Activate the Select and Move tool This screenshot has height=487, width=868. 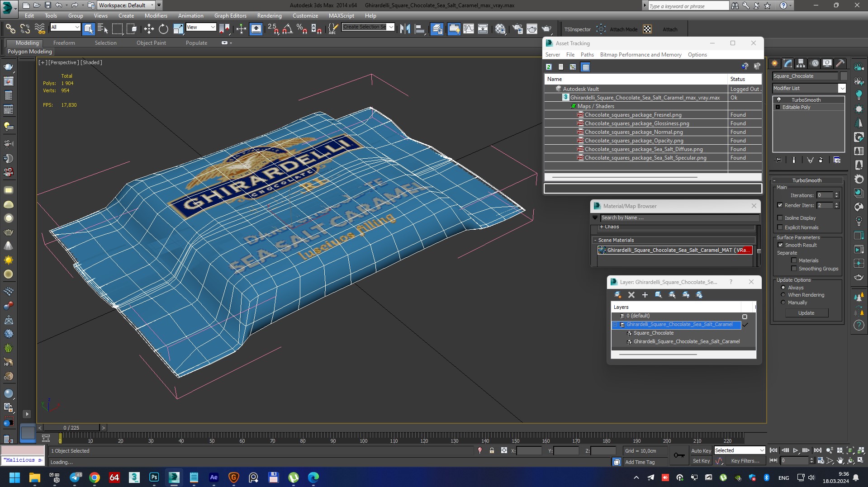pyautogui.click(x=148, y=29)
